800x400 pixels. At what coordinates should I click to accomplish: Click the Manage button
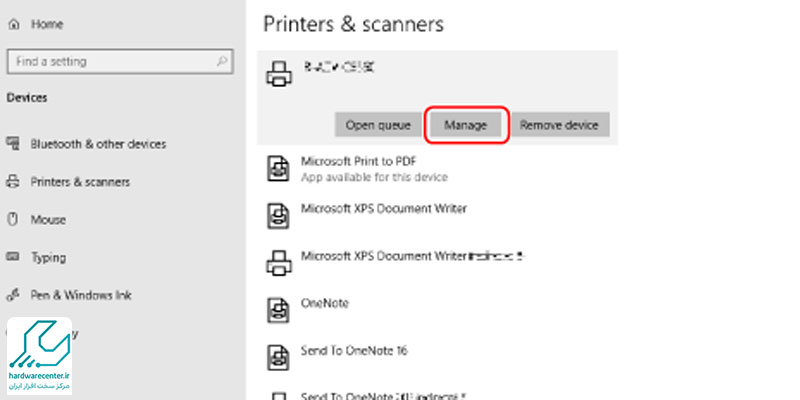coord(466,125)
